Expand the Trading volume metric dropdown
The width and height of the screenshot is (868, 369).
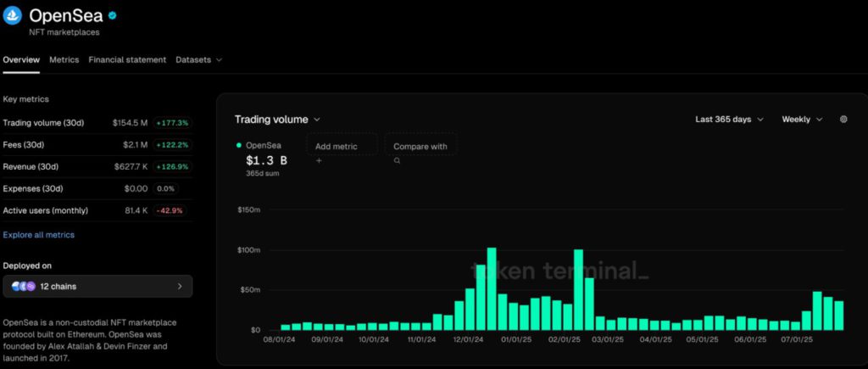277,120
